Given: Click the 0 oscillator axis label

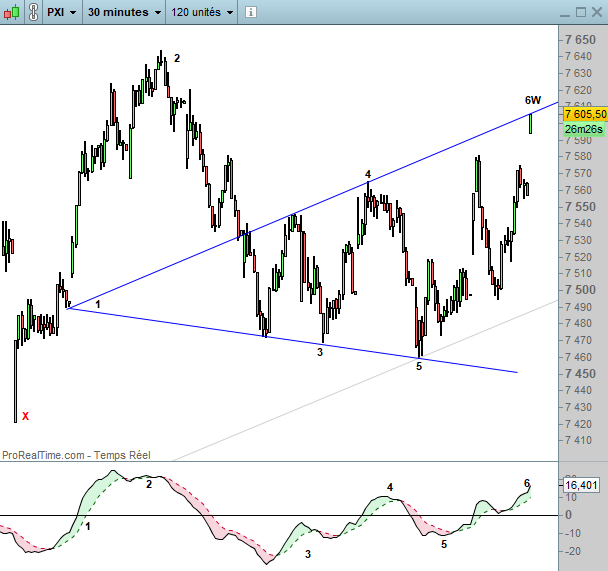Looking at the screenshot, I should 568,515.
